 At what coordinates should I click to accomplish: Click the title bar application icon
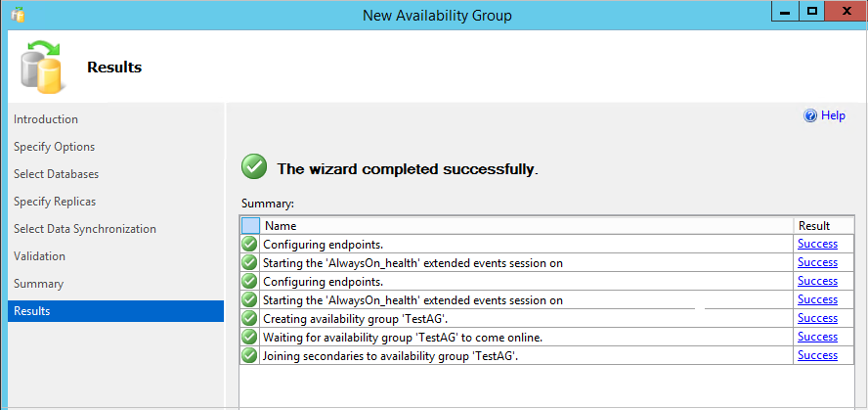tap(18, 15)
